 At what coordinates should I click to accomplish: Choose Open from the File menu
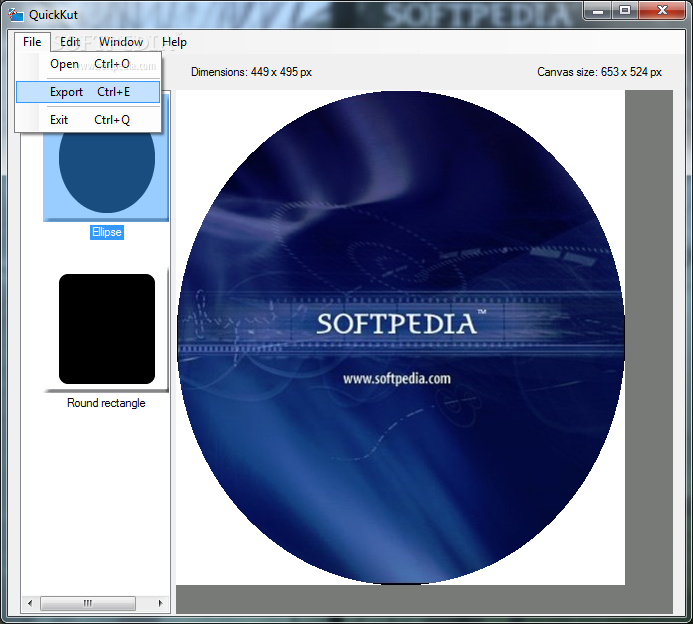[x=88, y=64]
